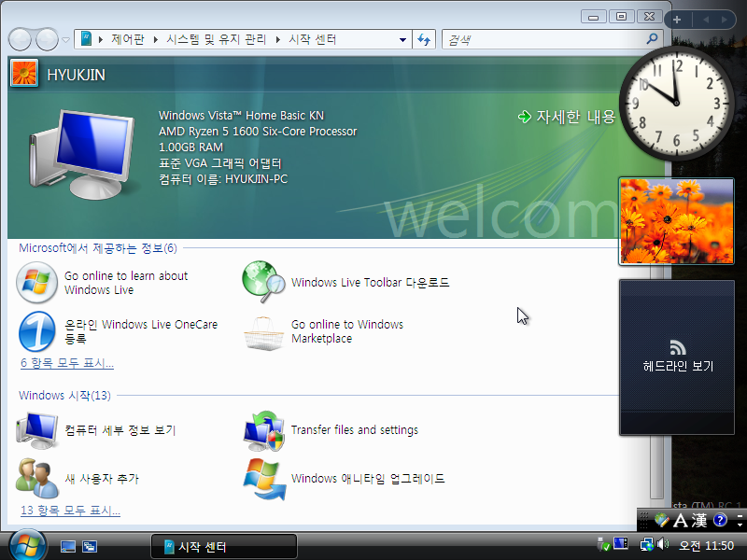The width and height of the screenshot is (747, 560).
Task: Click the Forward navigation button
Action: [x=48, y=39]
